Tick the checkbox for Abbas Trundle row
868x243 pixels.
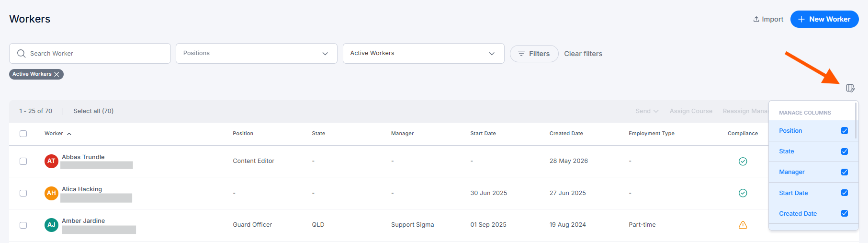23,161
